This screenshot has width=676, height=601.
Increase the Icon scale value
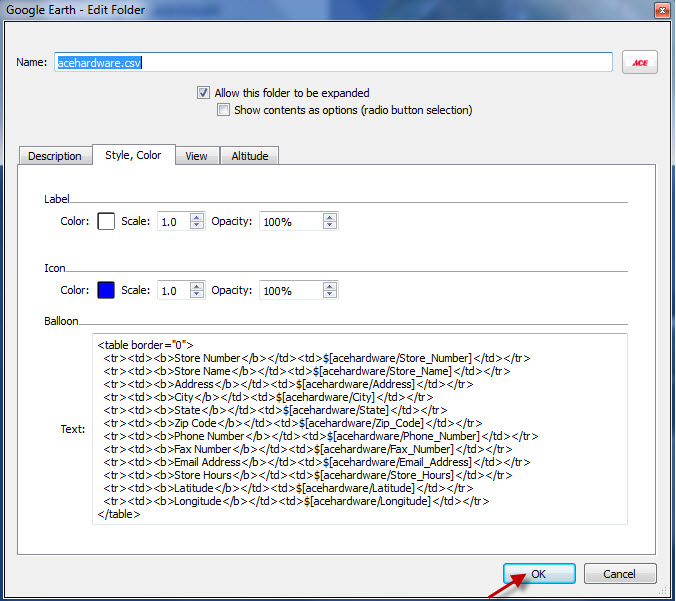point(197,286)
